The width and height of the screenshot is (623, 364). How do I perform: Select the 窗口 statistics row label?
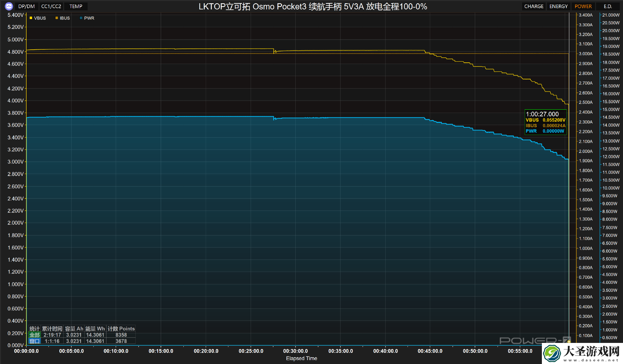tap(35, 341)
